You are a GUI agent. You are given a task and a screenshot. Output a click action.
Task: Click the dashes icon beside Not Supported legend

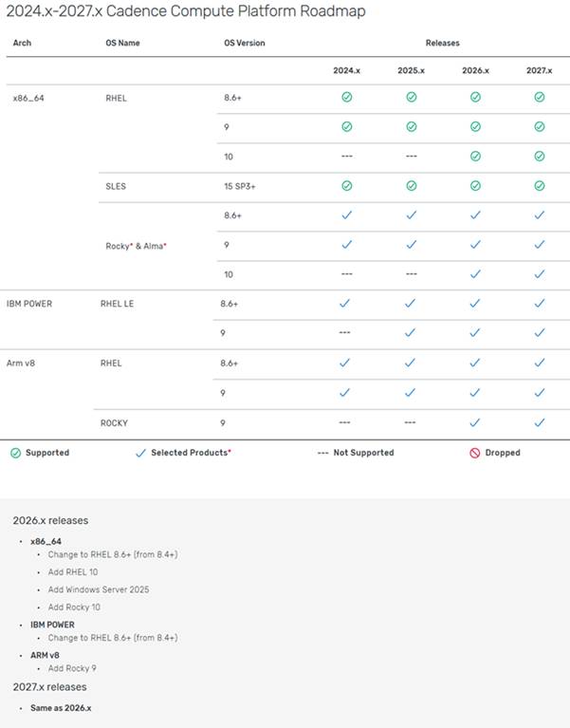pos(322,453)
